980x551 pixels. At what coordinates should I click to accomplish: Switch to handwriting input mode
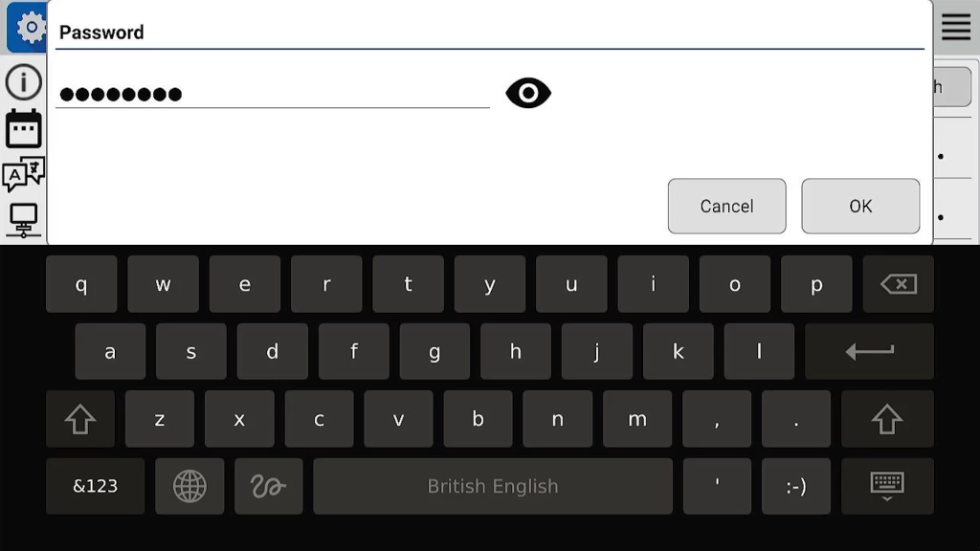(x=269, y=486)
